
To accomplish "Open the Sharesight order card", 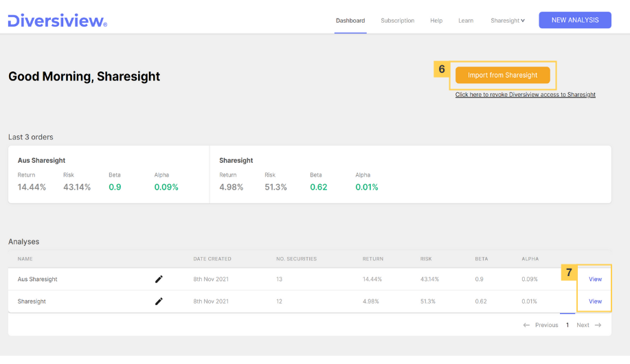I will pyautogui.click(x=410, y=174).
